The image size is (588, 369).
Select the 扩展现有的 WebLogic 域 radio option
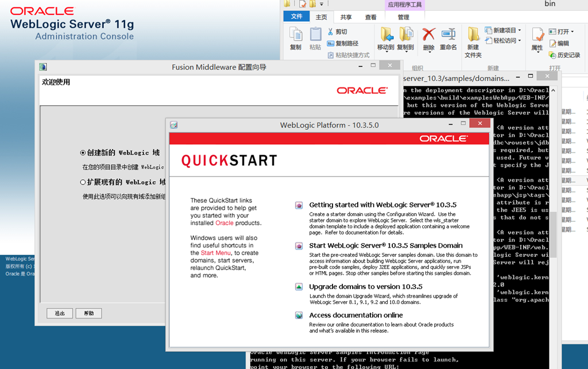[83, 182]
